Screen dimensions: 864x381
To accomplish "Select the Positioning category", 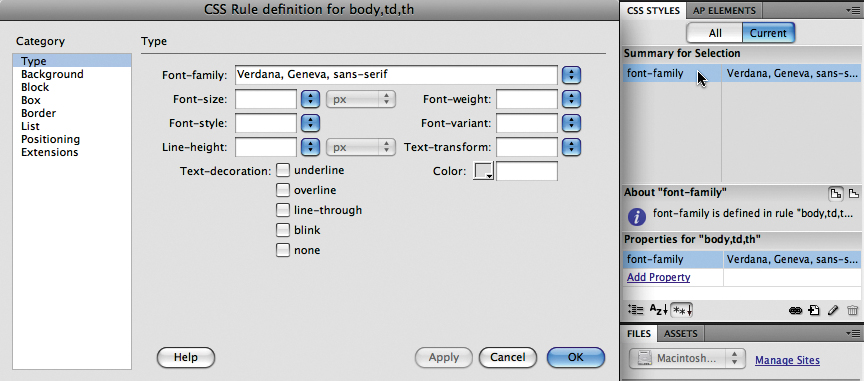I will pos(72,139).
